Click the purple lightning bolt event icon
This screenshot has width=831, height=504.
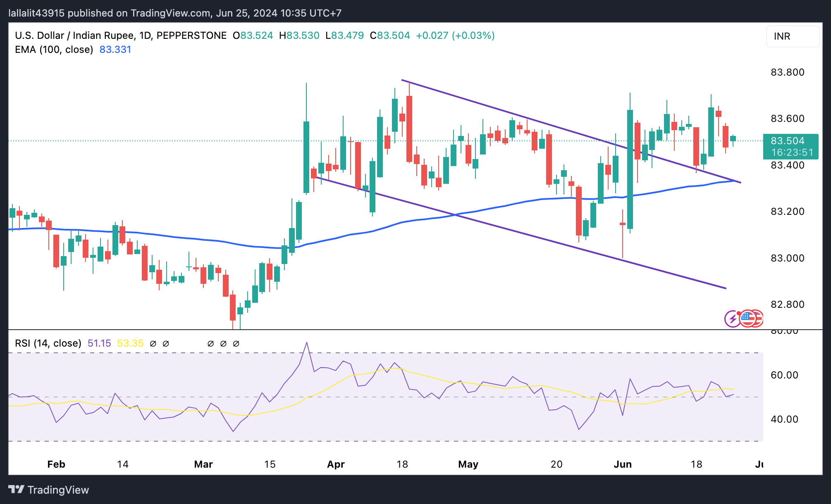click(732, 319)
